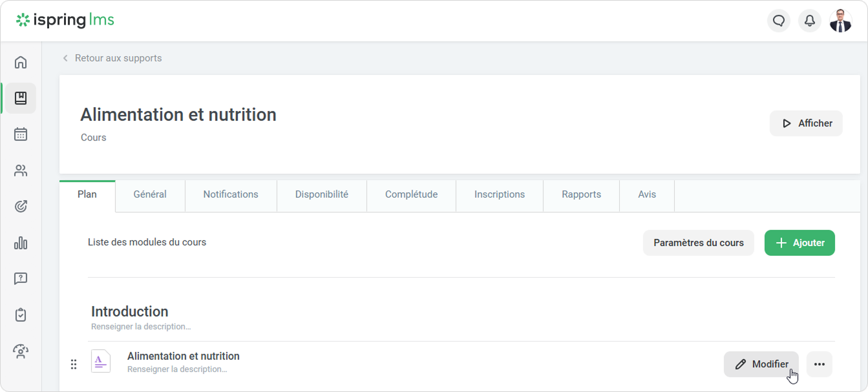The height and width of the screenshot is (392, 868).
Task: Open the Notifications tab
Action: (231, 194)
